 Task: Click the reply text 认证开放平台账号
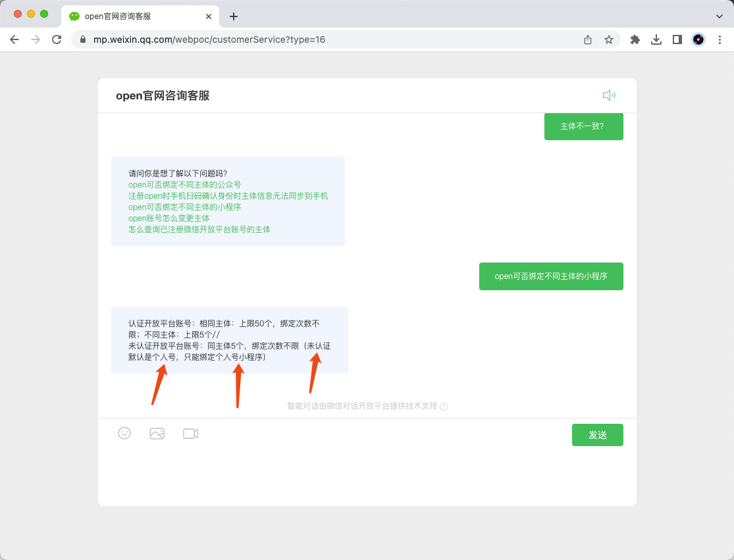[159, 324]
